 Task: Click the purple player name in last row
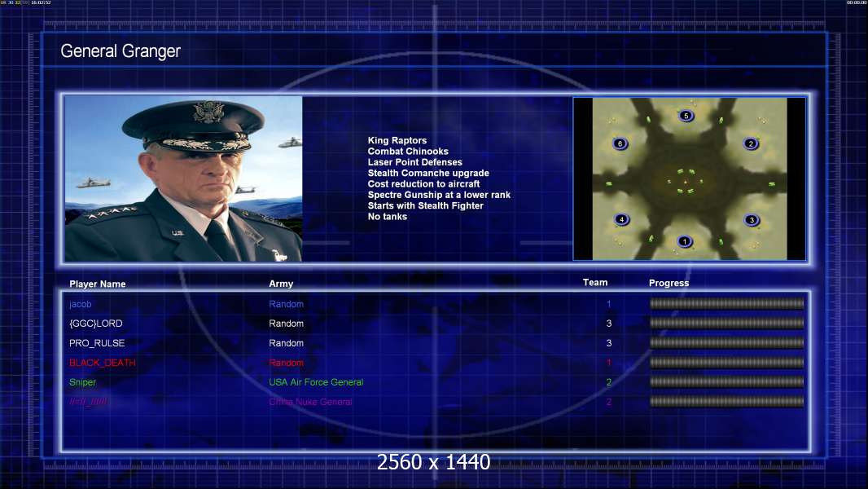tap(88, 402)
